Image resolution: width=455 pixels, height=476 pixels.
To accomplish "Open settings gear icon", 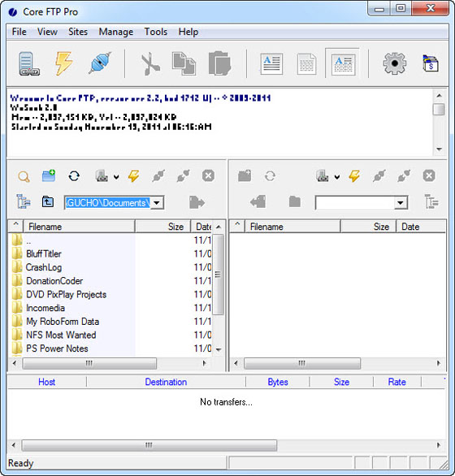I will pos(395,63).
